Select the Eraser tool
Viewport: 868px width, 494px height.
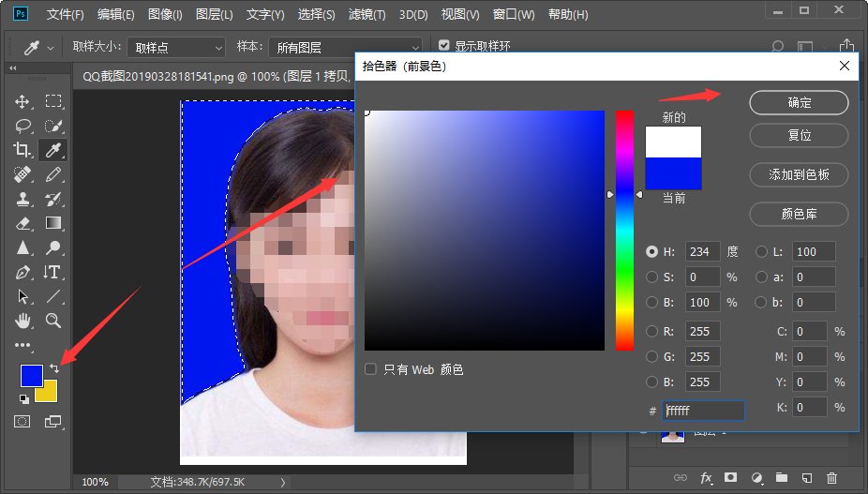coord(22,223)
